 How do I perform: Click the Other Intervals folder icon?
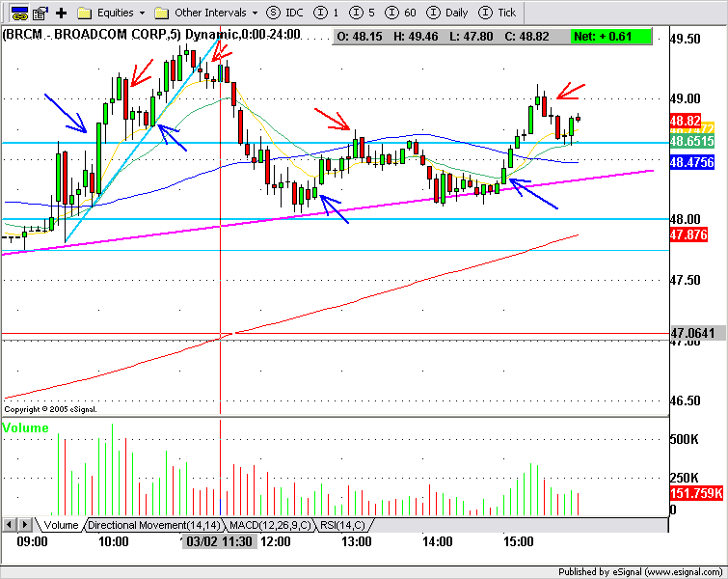pyautogui.click(x=161, y=13)
